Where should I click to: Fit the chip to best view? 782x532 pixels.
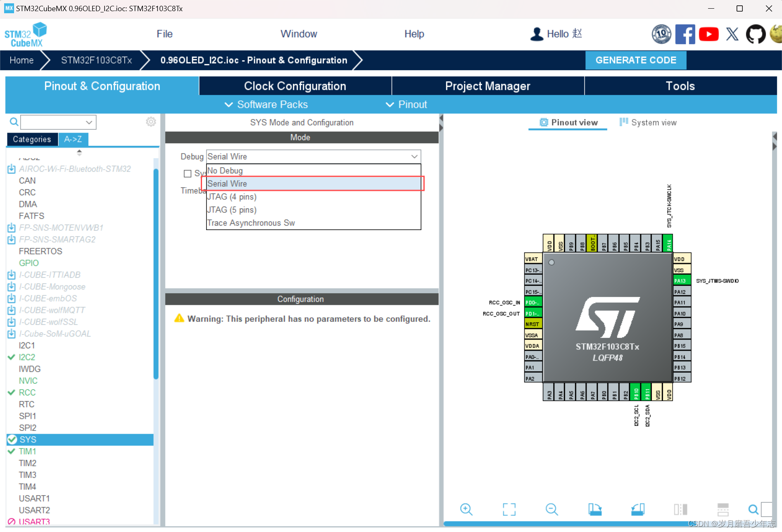click(x=509, y=509)
